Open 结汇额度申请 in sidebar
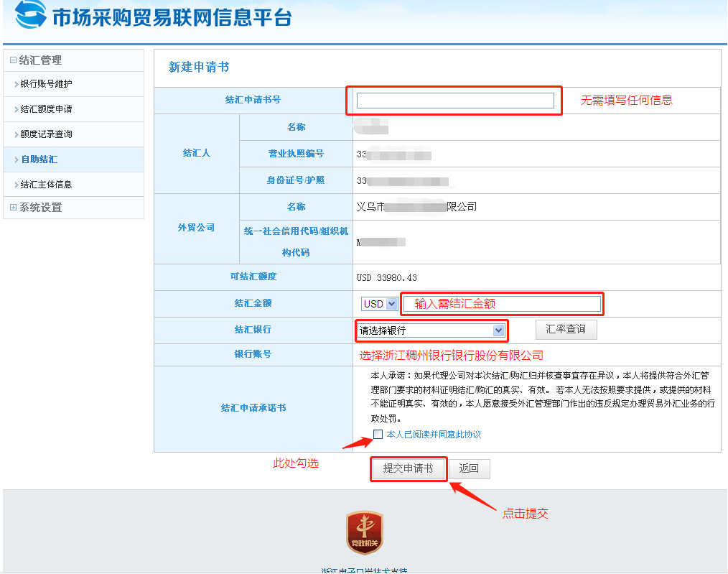Screen dimensions: 728x574 click(46, 109)
